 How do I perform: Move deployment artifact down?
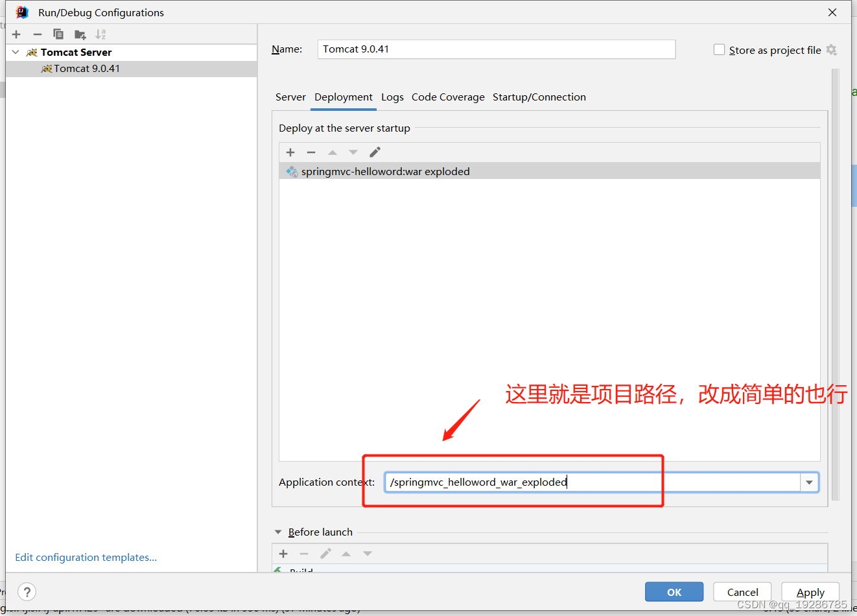pos(353,152)
